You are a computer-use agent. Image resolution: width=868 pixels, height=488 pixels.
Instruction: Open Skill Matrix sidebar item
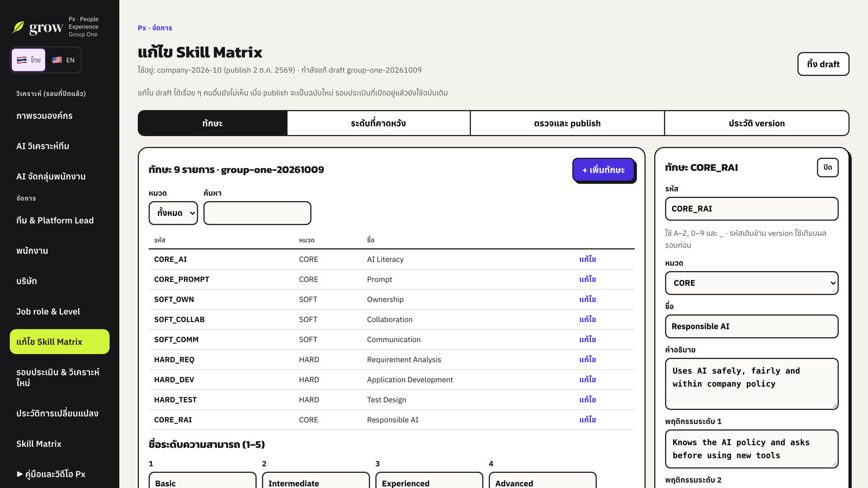click(60, 444)
